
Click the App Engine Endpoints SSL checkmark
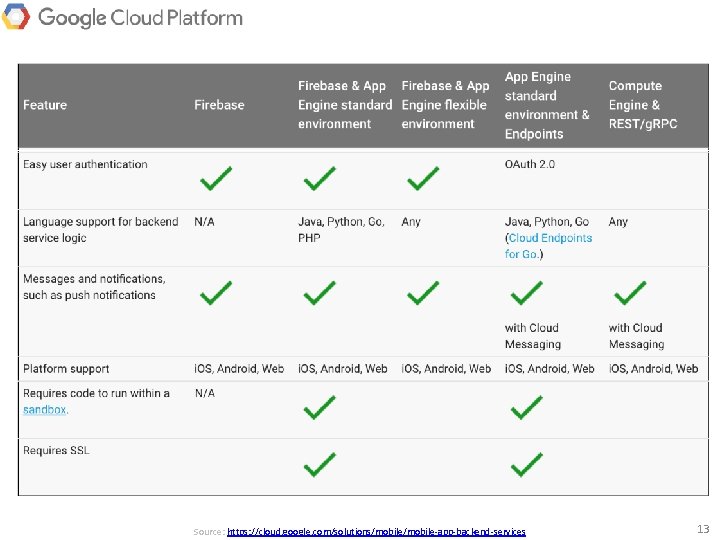coord(527,464)
